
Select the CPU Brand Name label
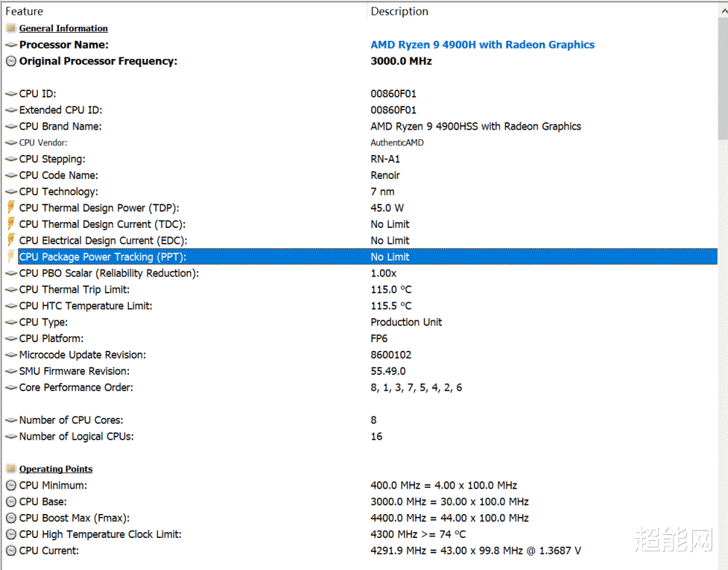click(x=60, y=126)
